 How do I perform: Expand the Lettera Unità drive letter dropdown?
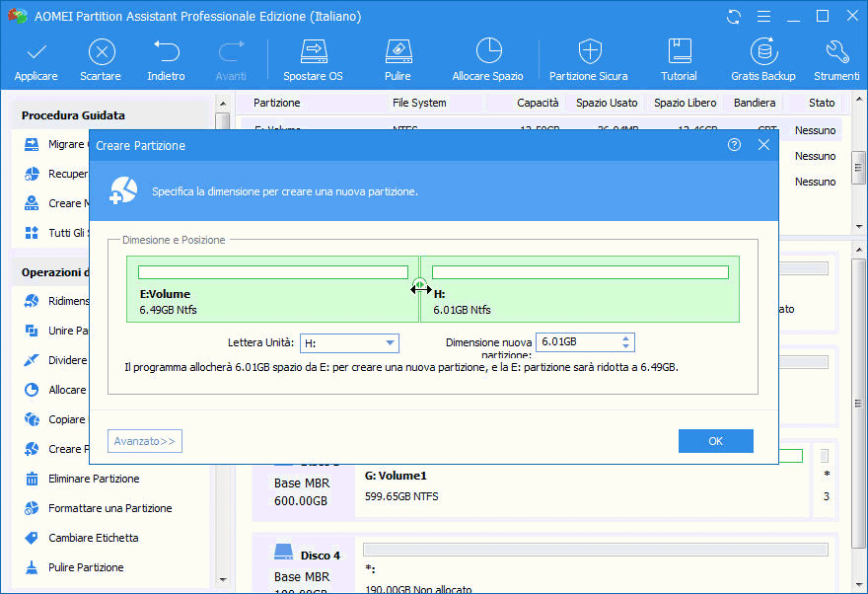[x=390, y=343]
